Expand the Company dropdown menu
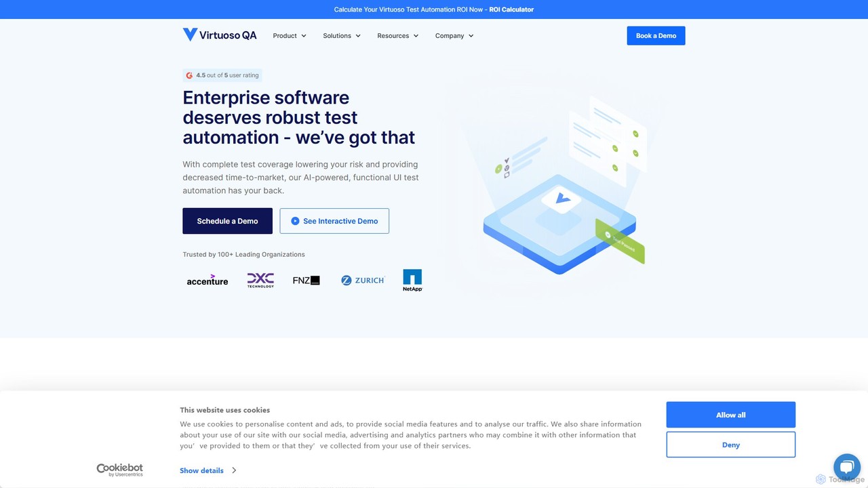Screen dimensions: 868x488 point(454,36)
